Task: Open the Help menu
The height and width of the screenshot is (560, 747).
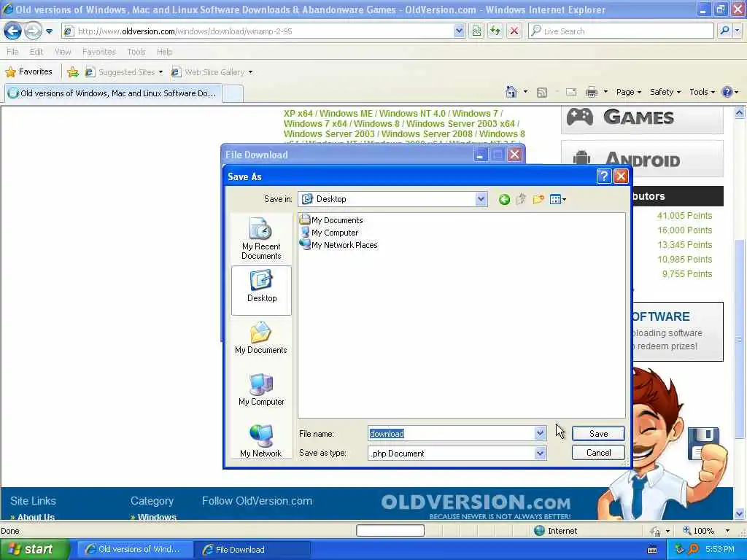Action: (x=164, y=52)
